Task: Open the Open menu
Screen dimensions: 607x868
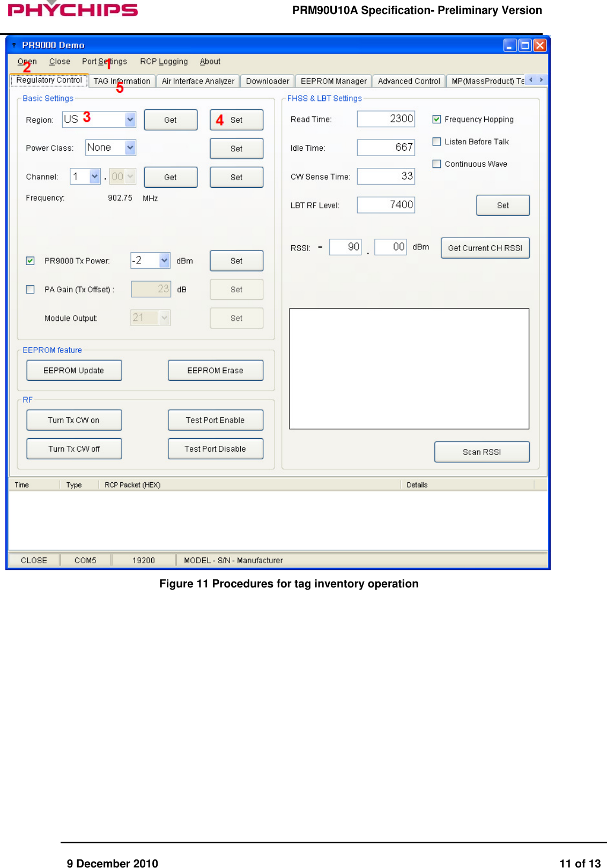Action: [27, 62]
